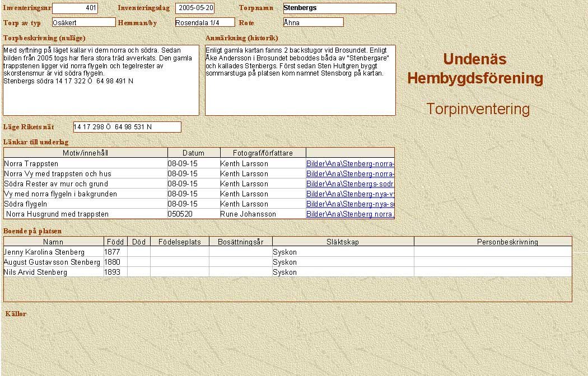Click the Torpnamn field containing Stenbergs
The image size is (588, 376).
(339, 8)
